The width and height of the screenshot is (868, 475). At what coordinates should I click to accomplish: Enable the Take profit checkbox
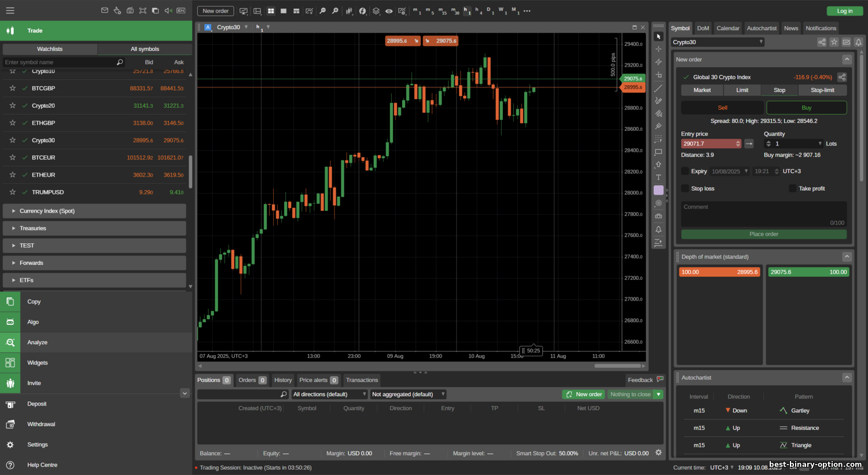tap(793, 188)
